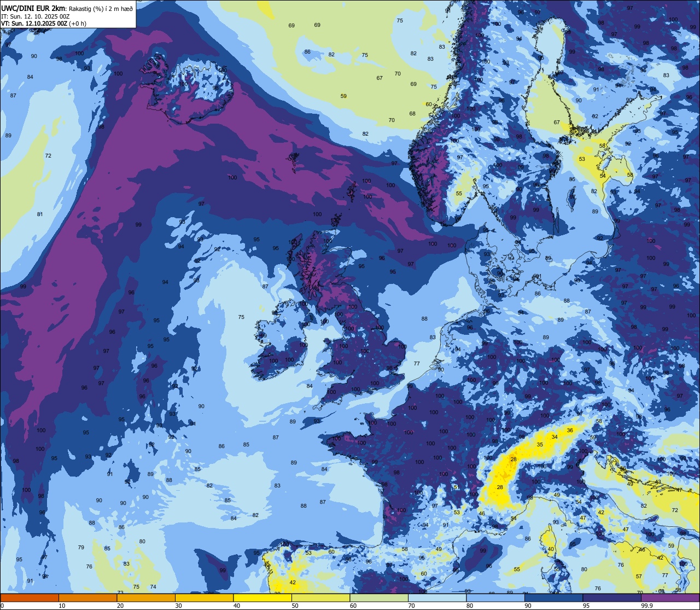Select the medium blue 80–90 legend swatch
Viewport: 700px width, 610px height.
coord(495,597)
